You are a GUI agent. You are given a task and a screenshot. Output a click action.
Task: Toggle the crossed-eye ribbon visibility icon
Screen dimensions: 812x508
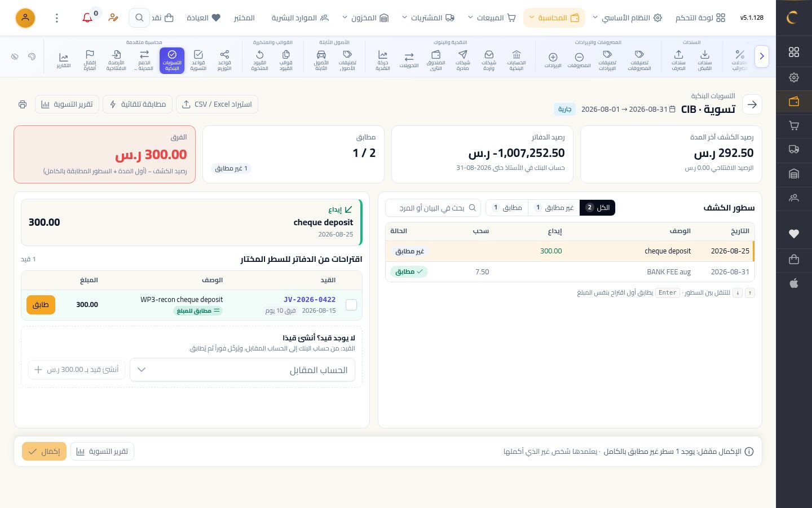(15, 56)
